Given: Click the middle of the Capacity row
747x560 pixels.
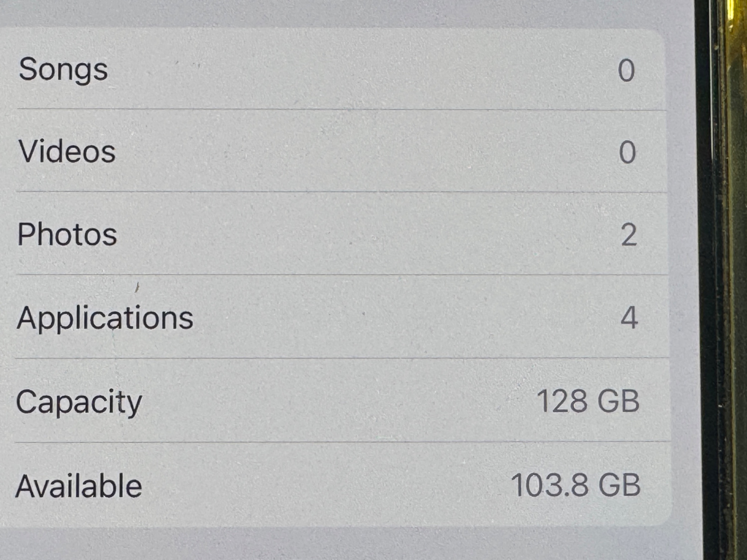Looking at the screenshot, I should pyautogui.click(x=334, y=400).
